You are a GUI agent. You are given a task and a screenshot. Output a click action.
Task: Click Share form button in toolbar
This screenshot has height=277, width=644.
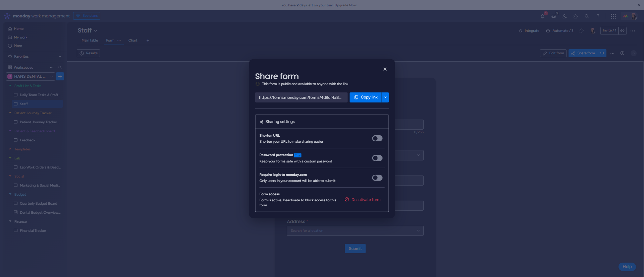(x=584, y=53)
